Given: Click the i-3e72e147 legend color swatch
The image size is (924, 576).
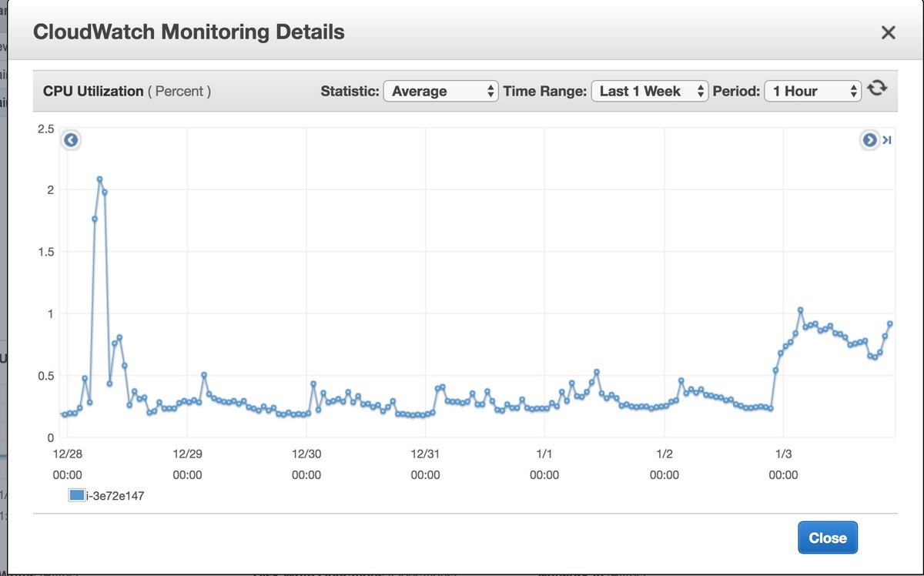Looking at the screenshot, I should (x=76, y=496).
